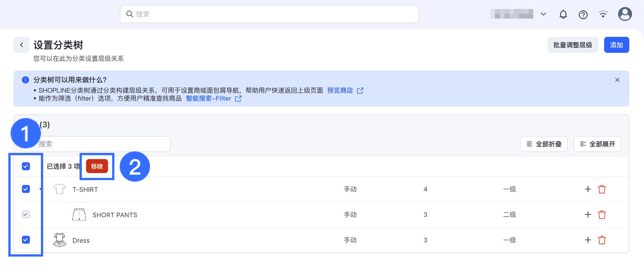Click 手动 in the Dress row
The image size is (644, 274).
point(350,240)
